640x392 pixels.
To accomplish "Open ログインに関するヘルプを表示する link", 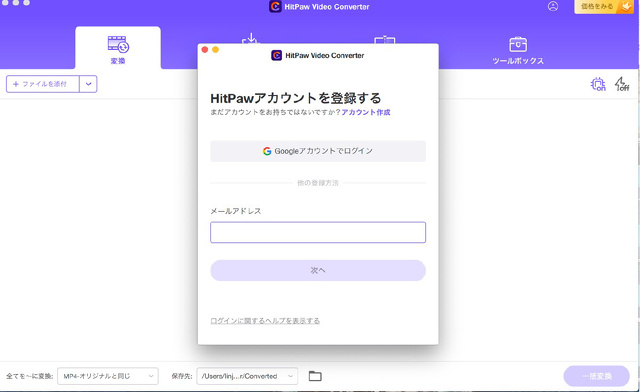I will (265, 321).
